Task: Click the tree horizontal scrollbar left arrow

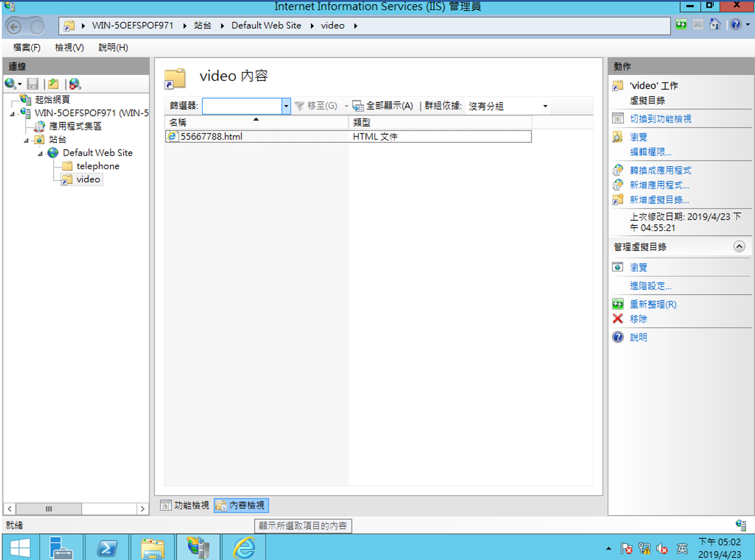Action: pyautogui.click(x=9, y=509)
